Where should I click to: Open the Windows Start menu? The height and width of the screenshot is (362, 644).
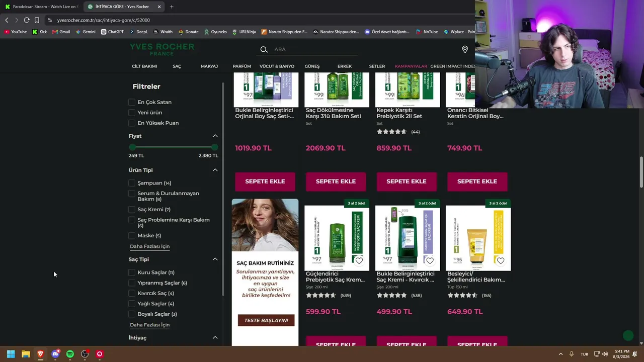coord(11,354)
